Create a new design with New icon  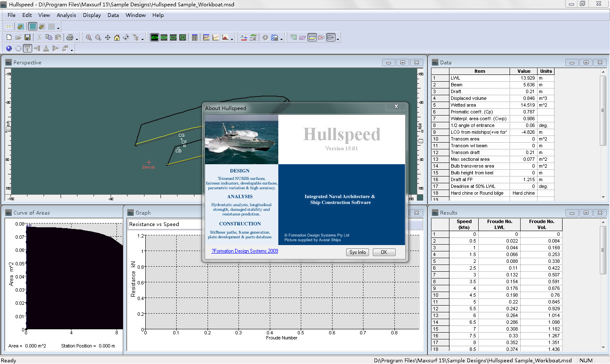point(9,38)
